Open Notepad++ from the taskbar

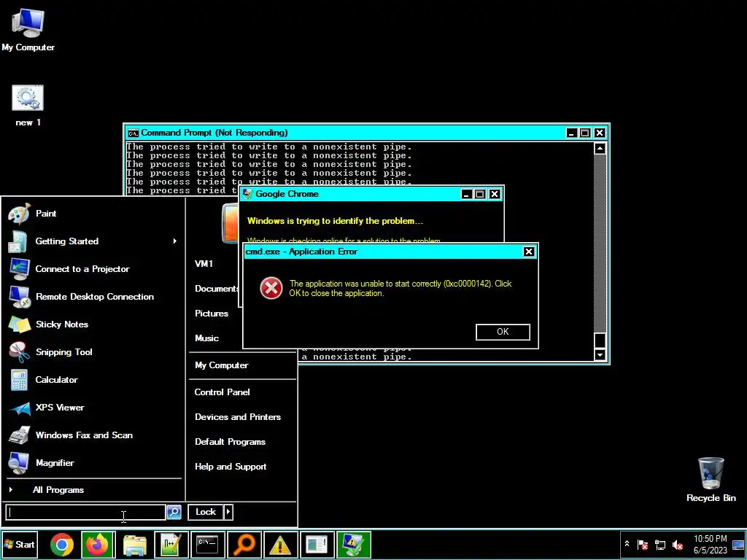coord(171,545)
